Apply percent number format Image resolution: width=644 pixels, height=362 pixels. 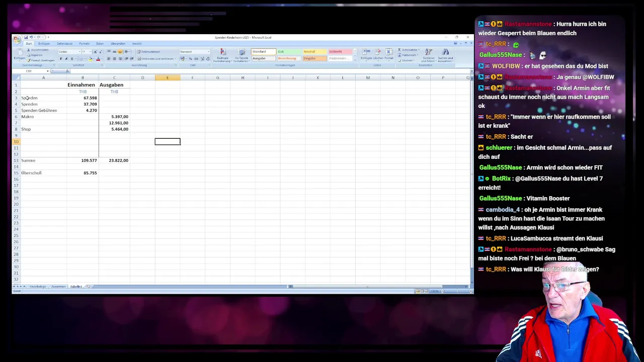[190, 59]
